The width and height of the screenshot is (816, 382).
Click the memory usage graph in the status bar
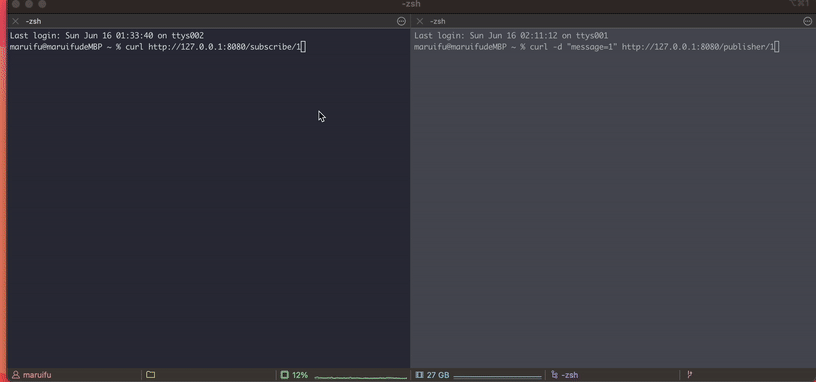coord(498,376)
